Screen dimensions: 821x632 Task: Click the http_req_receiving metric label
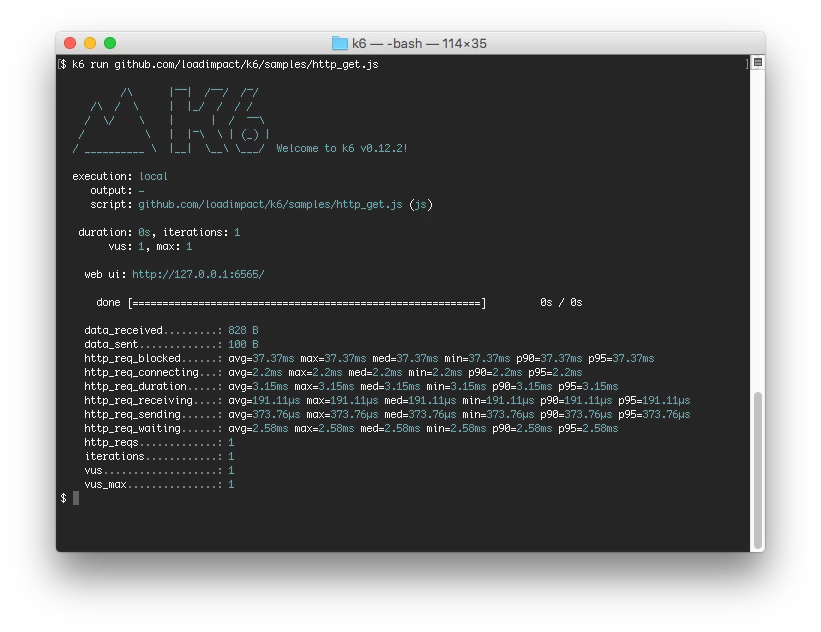pyautogui.click(x=138, y=401)
